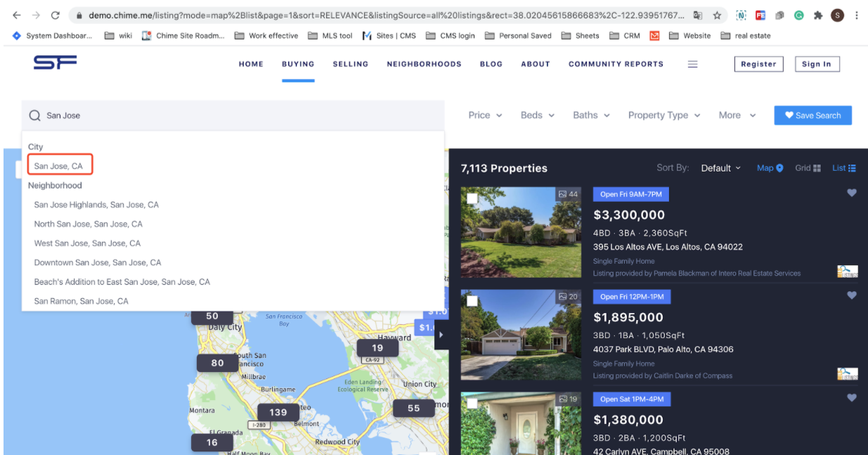Click the browser address bar URL
The width and height of the screenshot is (868, 455).
point(386,15)
